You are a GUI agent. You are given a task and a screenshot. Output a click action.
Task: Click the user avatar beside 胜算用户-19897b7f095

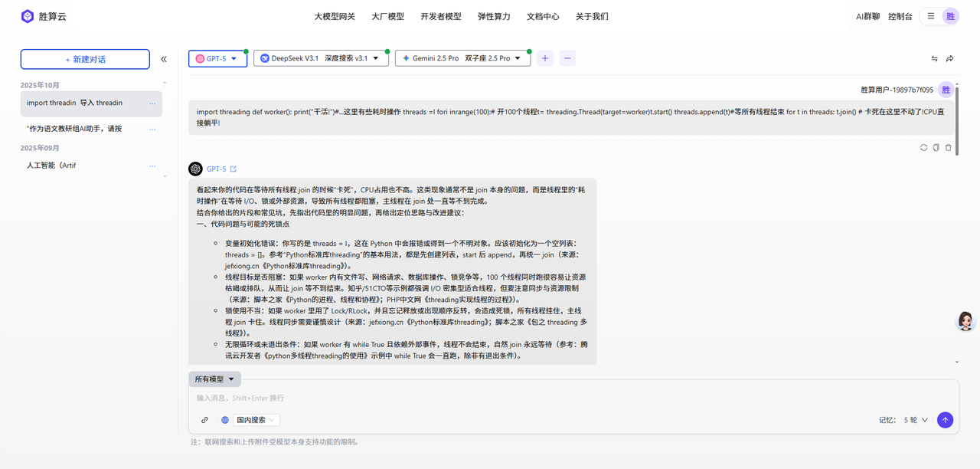pos(946,90)
